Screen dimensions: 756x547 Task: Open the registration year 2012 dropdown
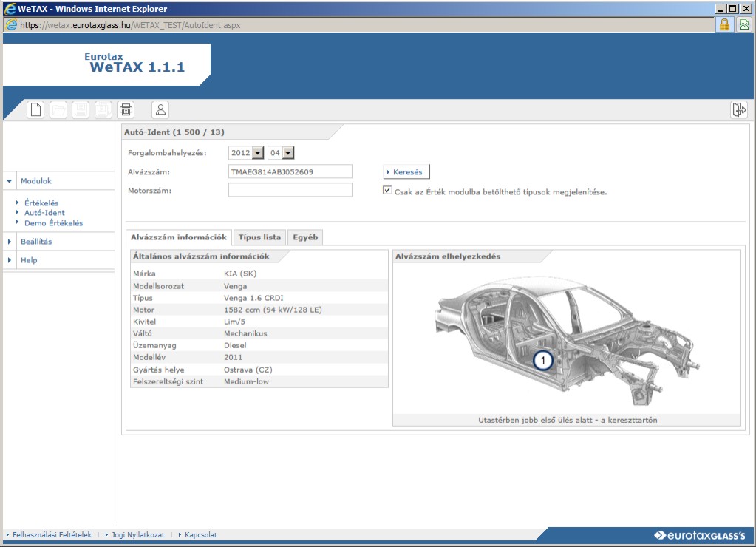tap(259, 153)
